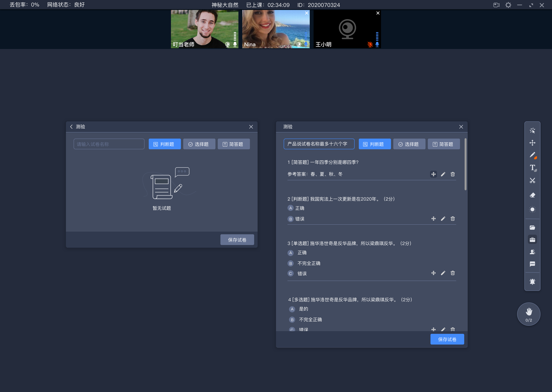Select 正确 radio button for question 2
Viewport: 552px width, 392px height.
[x=290, y=208]
